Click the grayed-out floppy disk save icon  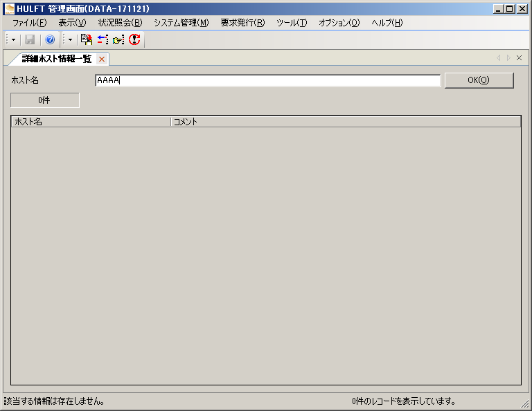click(30, 39)
